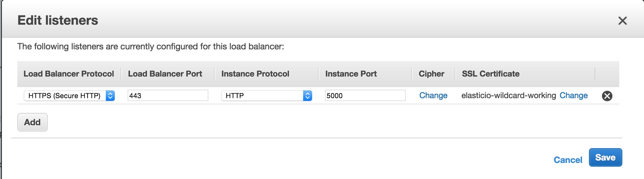The image size is (644, 179).
Task: Delete the HTTPS listener row
Action: pyautogui.click(x=607, y=96)
